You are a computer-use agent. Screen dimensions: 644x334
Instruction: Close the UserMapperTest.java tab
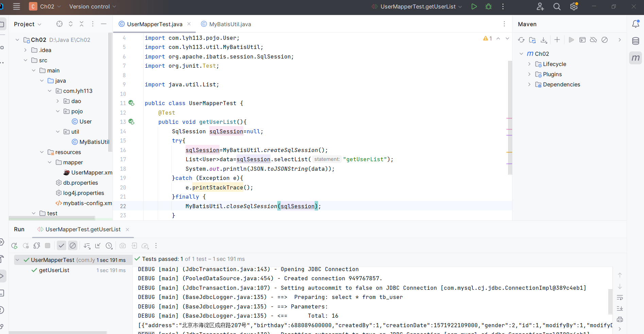189,24
